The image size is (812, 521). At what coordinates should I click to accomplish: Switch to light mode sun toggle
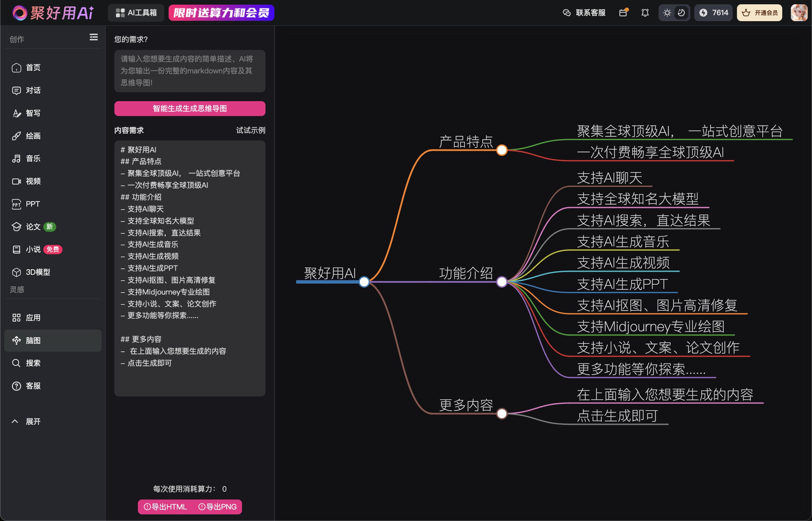667,13
